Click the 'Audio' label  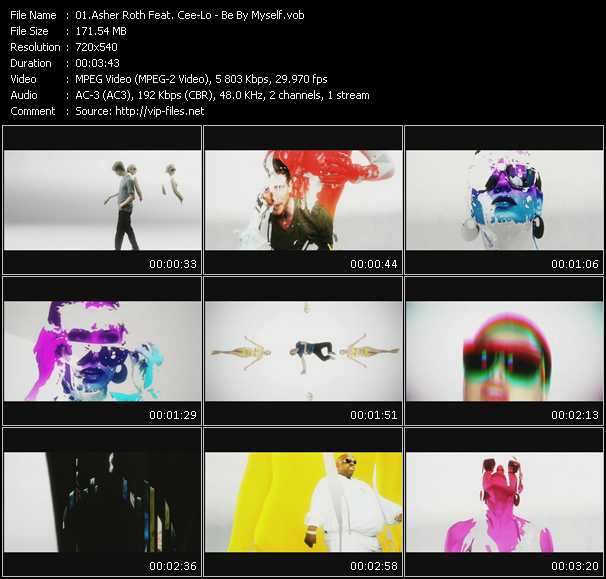point(24,95)
